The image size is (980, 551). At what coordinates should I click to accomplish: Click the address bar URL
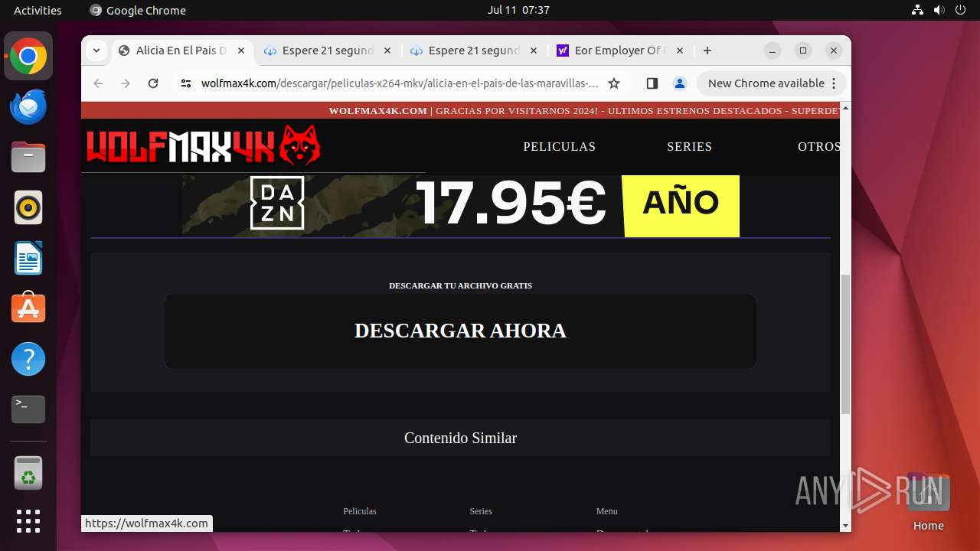(400, 83)
